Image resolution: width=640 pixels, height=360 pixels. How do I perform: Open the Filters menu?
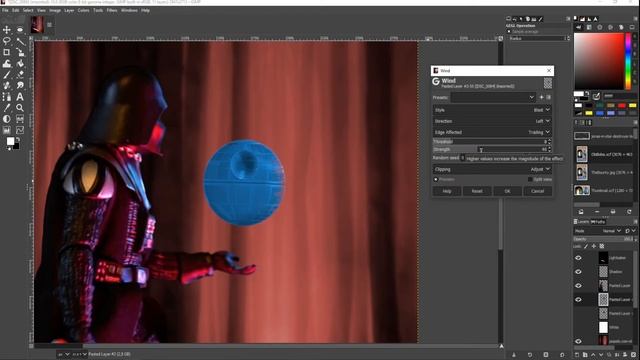point(112,10)
